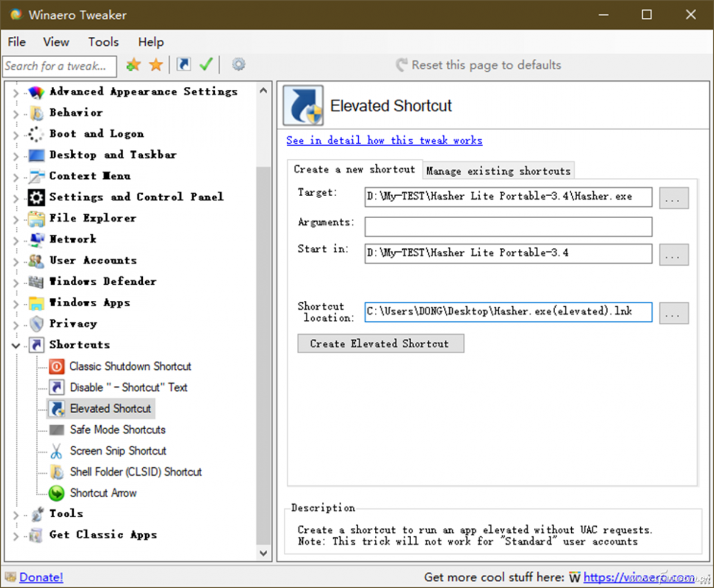Click the Shortcut location input field

508,312
